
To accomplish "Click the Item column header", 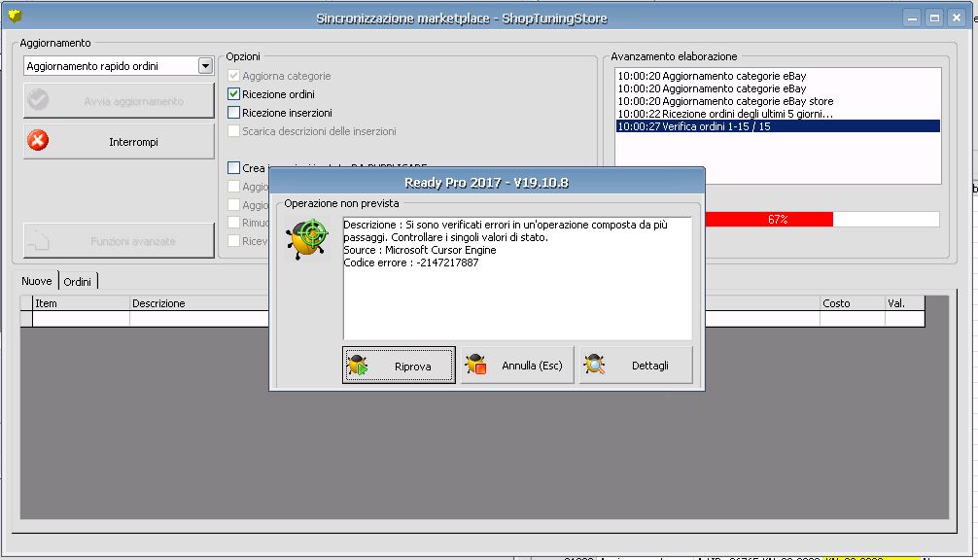I will 81,303.
